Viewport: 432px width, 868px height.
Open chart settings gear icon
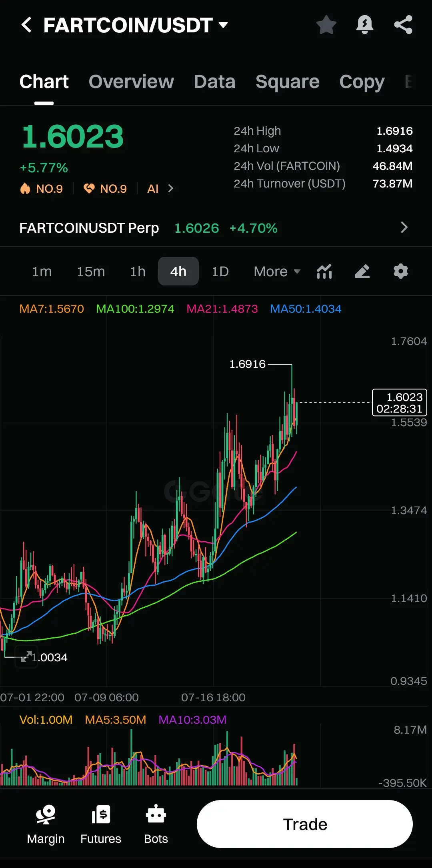tap(400, 271)
